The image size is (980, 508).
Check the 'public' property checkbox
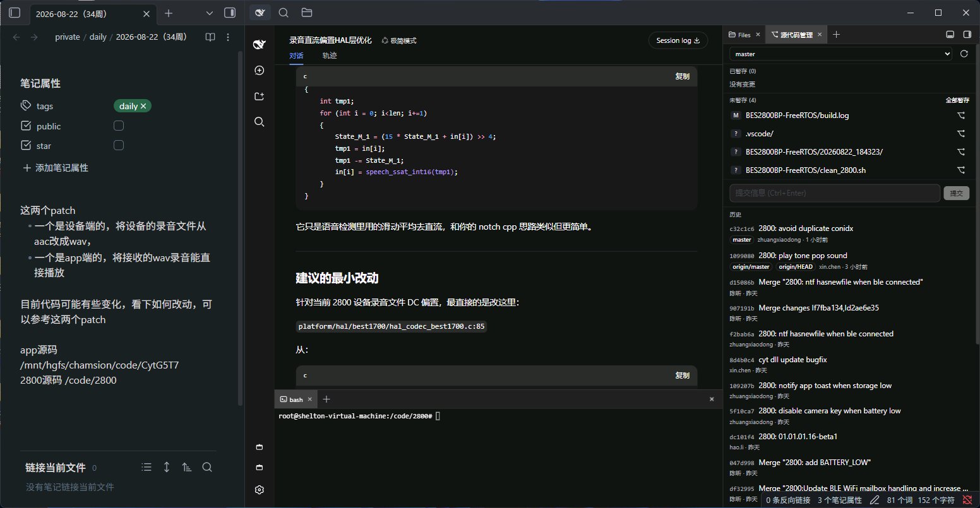[119, 126]
